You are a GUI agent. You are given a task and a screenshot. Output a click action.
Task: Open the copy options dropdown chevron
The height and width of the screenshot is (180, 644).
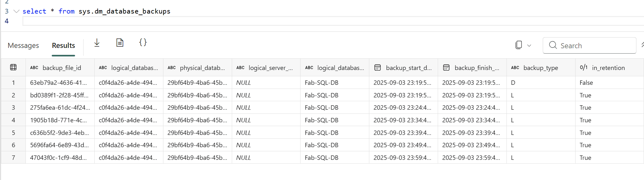[529, 46]
